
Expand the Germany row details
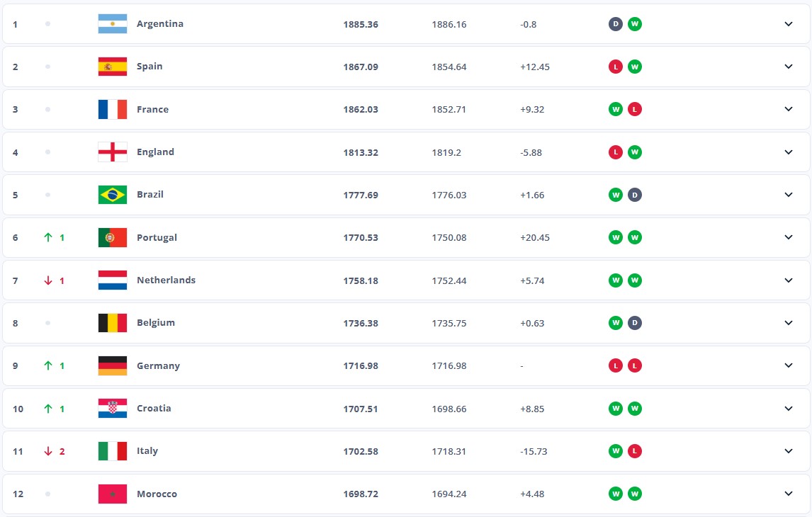789,365
